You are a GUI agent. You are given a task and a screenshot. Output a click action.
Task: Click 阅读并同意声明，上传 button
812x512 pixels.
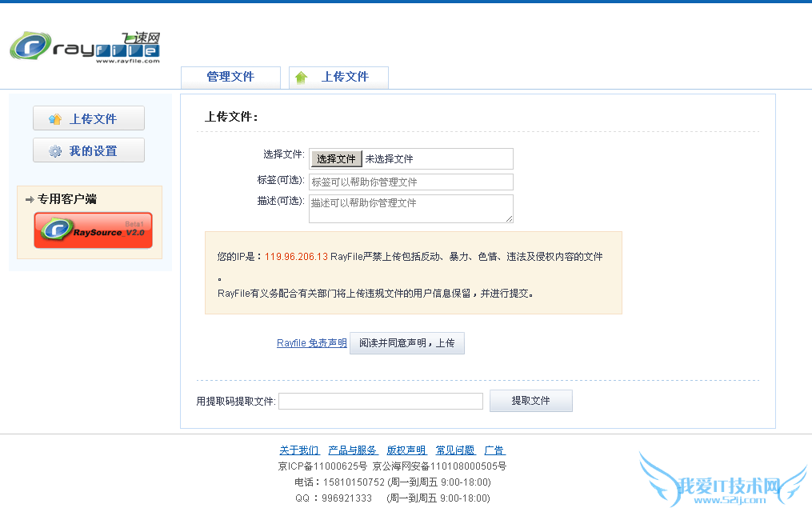pyautogui.click(x=407, y=343)
